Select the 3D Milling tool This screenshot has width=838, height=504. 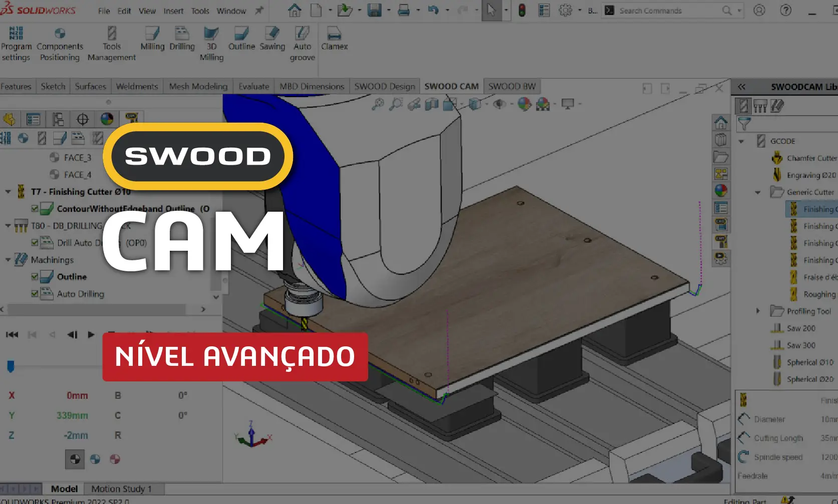211,44
